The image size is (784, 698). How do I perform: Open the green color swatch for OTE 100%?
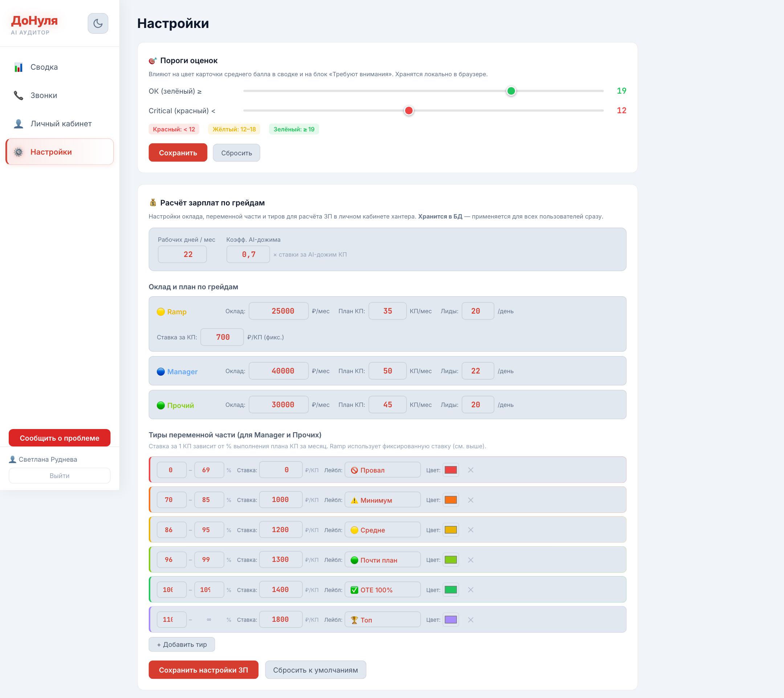click(451, 590)
